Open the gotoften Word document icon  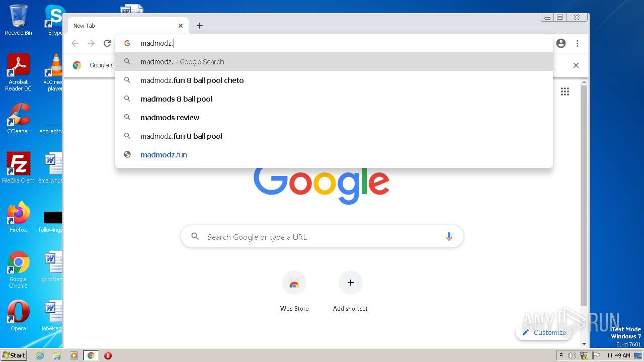pyautogui.click(x=52, y=266)
